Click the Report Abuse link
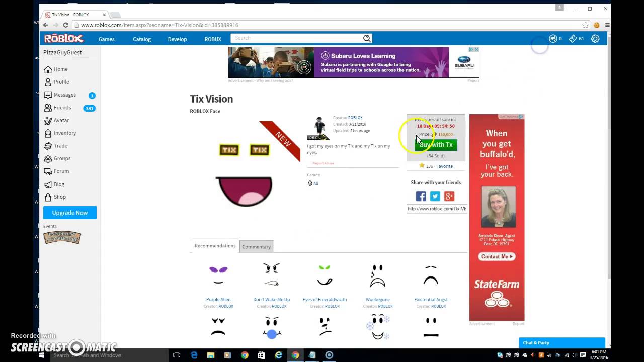Screen dimensions: 644x362 coord(323,163)
